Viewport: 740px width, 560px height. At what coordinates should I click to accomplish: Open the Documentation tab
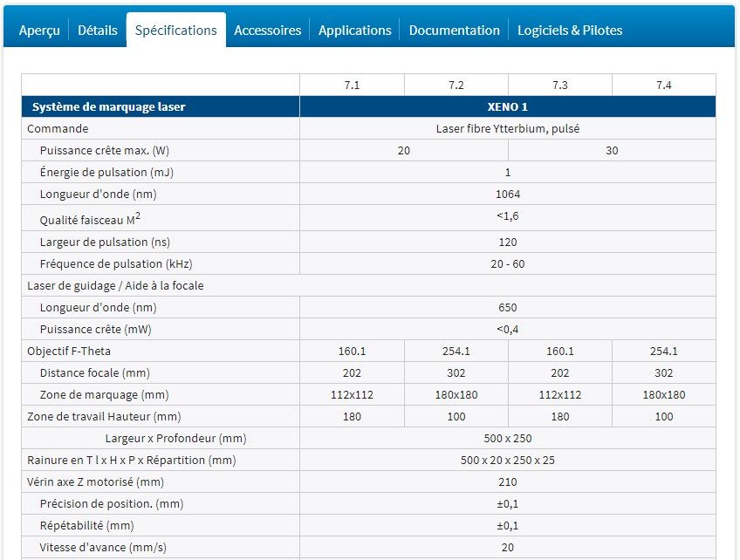(x=454, y=29)
